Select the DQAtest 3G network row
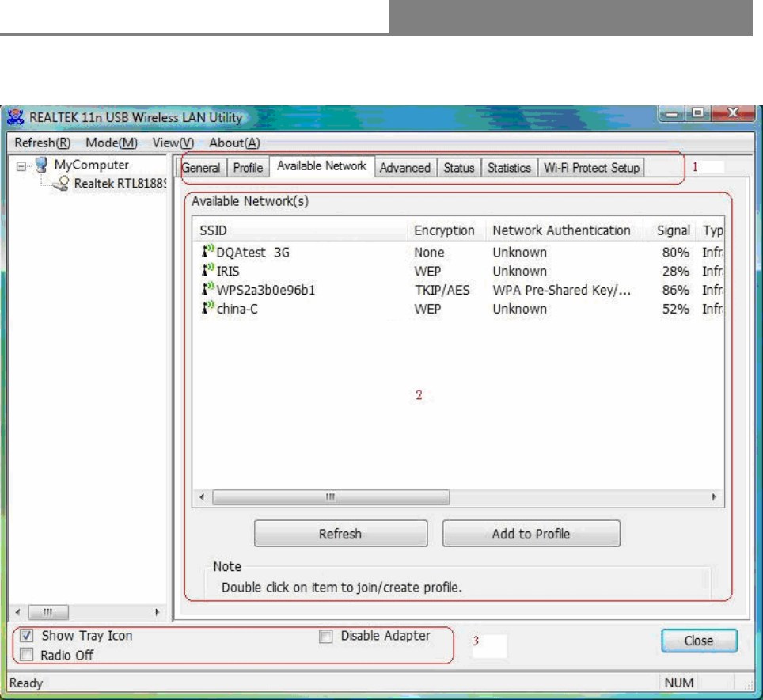The image size is (763, 700). click(x=458, y=252)
